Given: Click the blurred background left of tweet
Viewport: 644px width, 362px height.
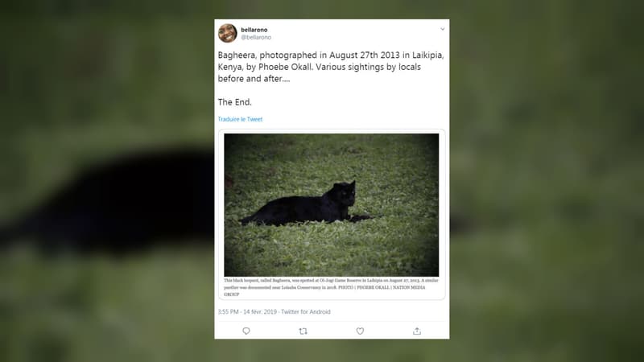Looking at the screenshot, I should point(107,180).
